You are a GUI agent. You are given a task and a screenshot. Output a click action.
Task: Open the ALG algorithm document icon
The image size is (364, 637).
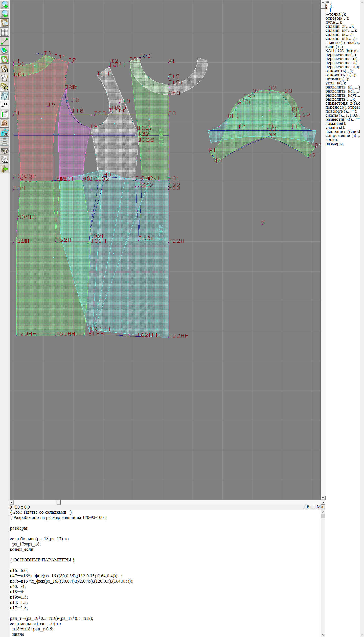tap(5, 160)
